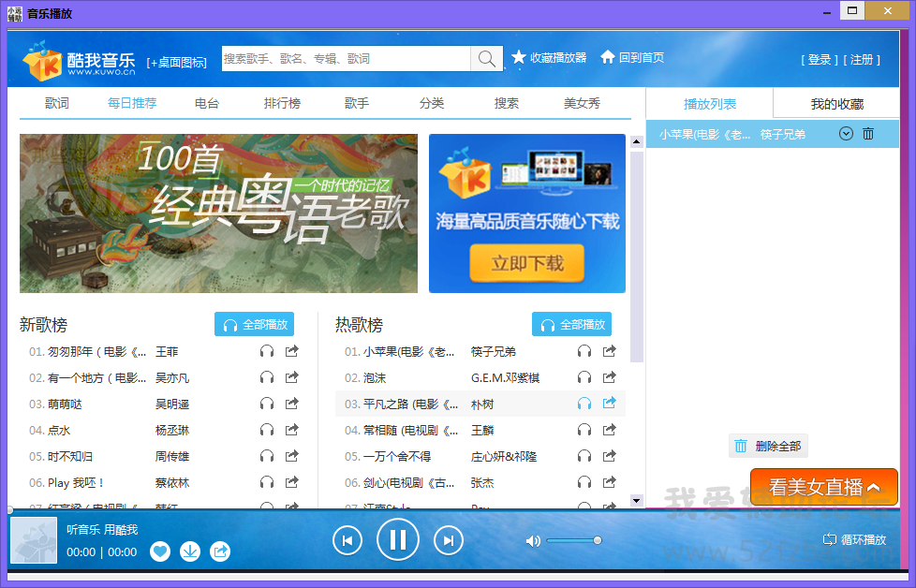Play 有一个地方 via its headphone icon
The height and width of the screenshot is (588, 916).
click(x=267, y=377)
